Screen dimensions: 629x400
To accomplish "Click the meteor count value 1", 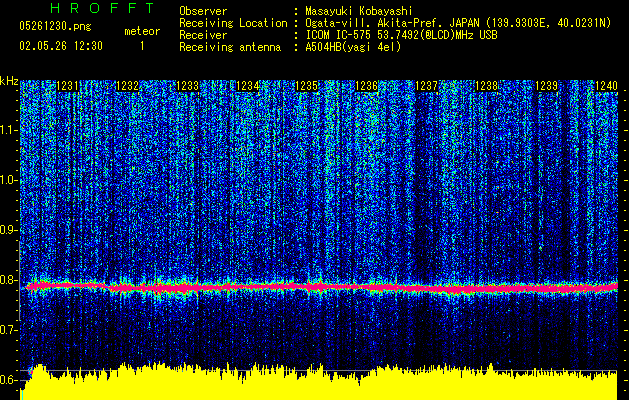I will [x=142, y=46].
